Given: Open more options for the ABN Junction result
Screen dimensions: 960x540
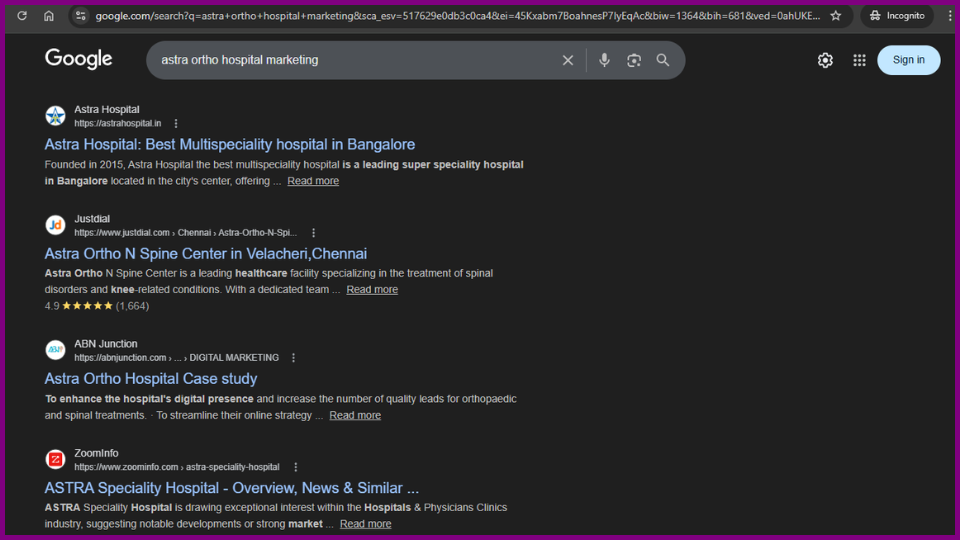Looking at the screenshot, I should (x=293, y=358).
